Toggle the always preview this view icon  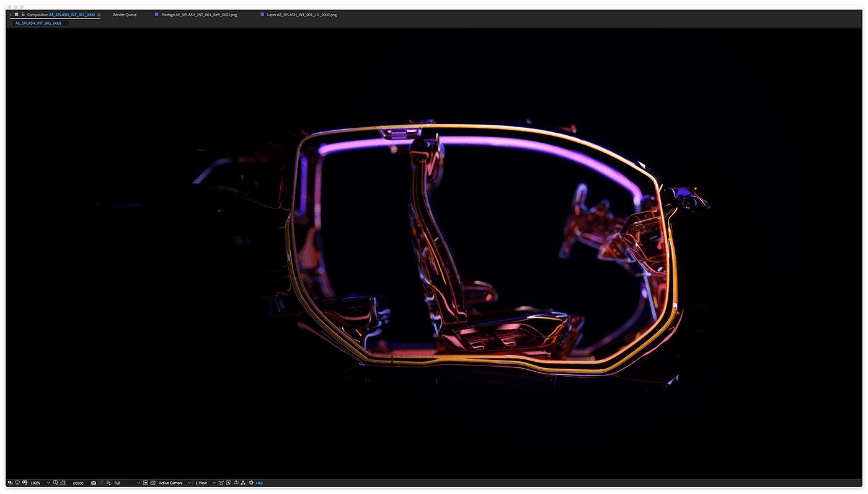[10, 483]
